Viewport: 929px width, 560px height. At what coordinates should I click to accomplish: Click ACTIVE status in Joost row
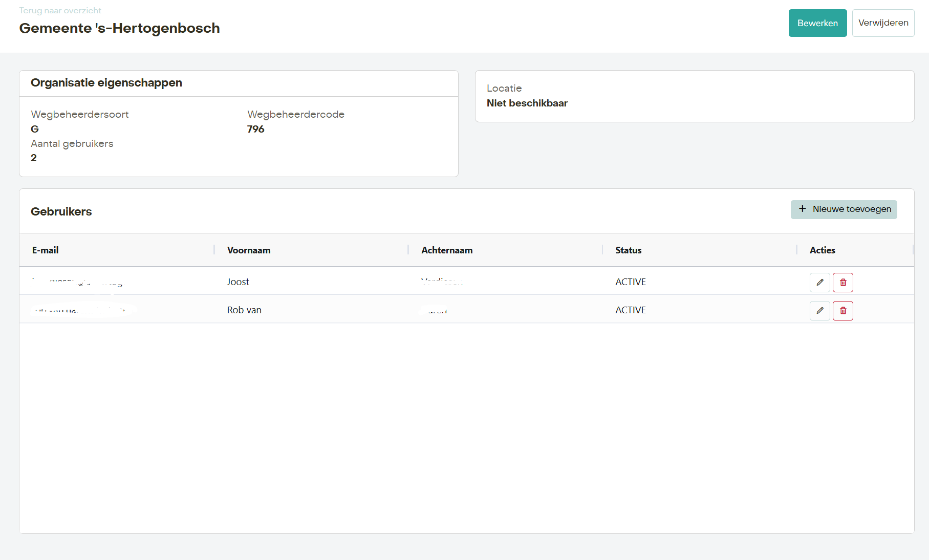click(x=631, y=282)
